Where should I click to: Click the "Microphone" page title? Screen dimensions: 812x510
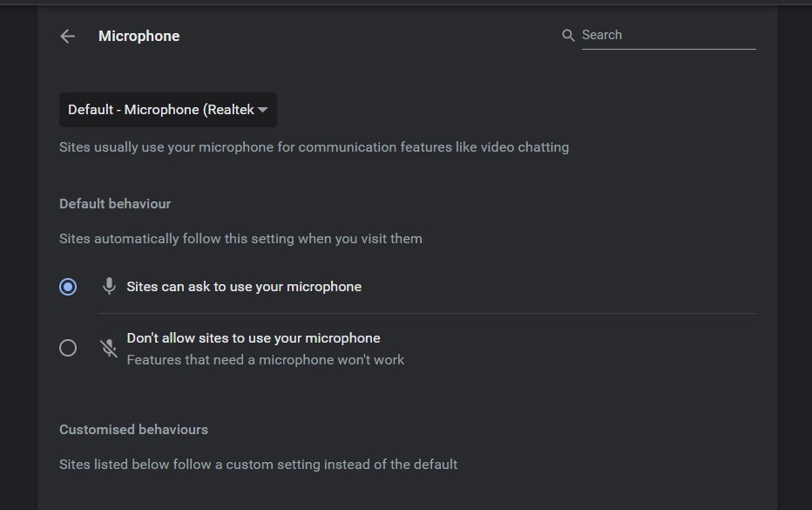[x=139, y=36]
